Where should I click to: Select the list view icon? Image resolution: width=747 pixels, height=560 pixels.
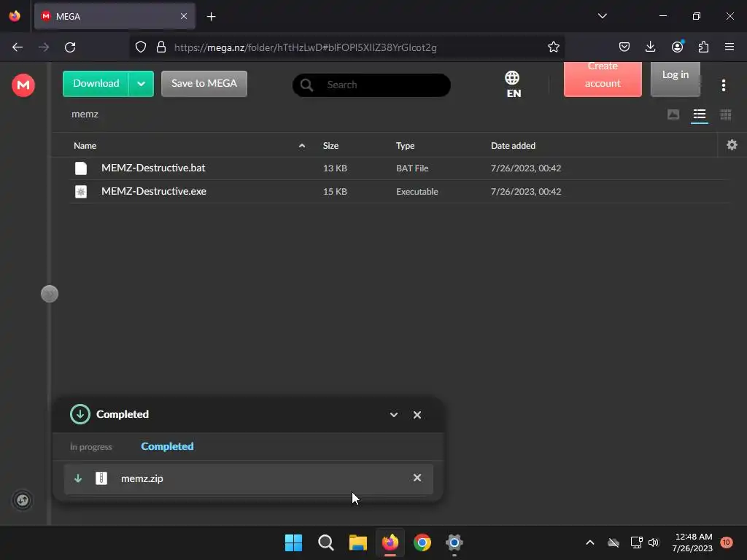(700, 114)
